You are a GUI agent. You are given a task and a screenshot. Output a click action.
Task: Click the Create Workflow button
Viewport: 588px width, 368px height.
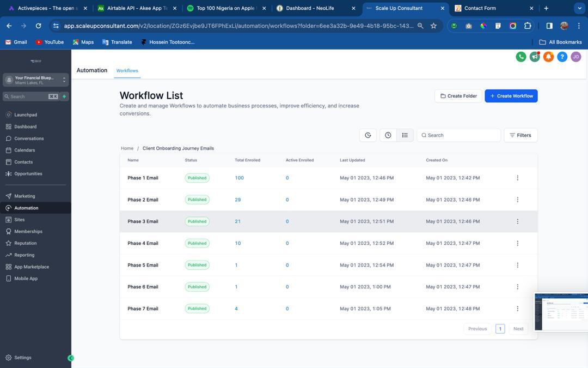(511, 96)
